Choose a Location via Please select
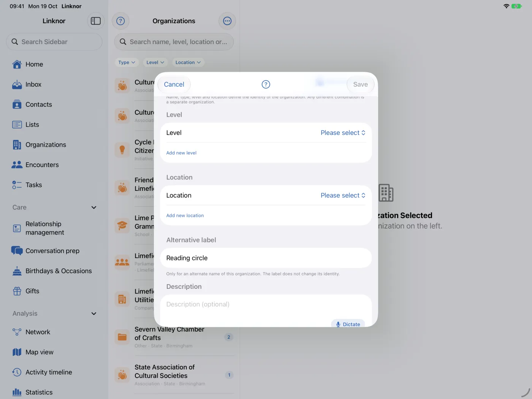532x399 pixels. point(343,195)
